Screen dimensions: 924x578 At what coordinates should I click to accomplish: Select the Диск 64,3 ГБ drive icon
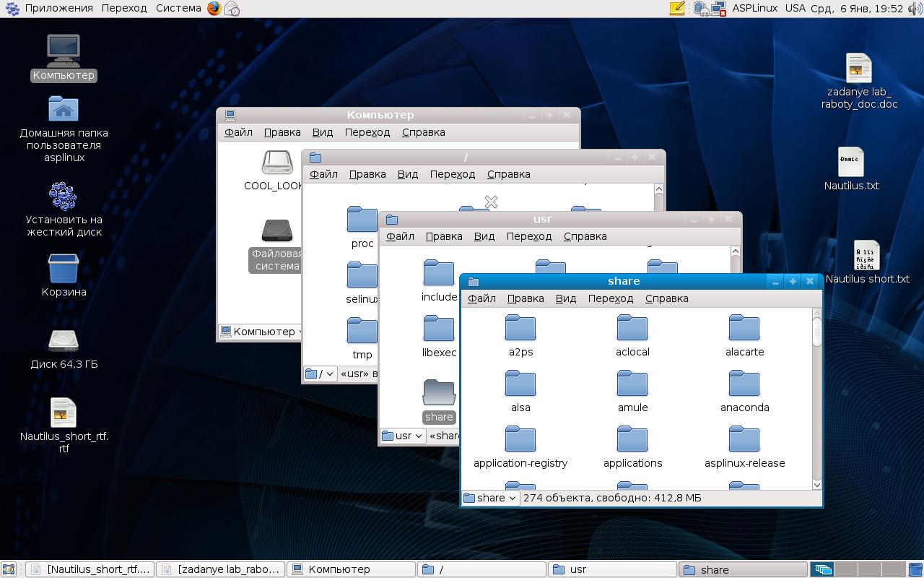(64, 349)
